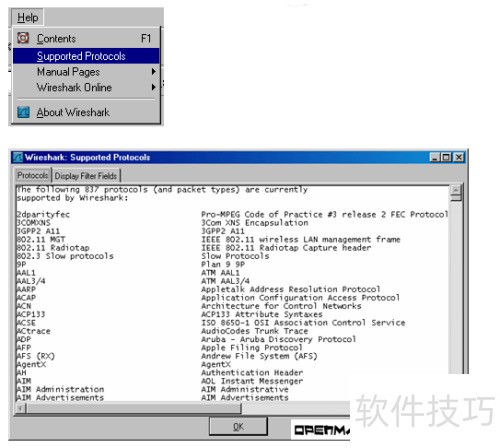Image resolution: width=500 pixels, height=448 pixels.
Task: Click the Contents lifebuoy icon
Action: click(x=23, y=38)
